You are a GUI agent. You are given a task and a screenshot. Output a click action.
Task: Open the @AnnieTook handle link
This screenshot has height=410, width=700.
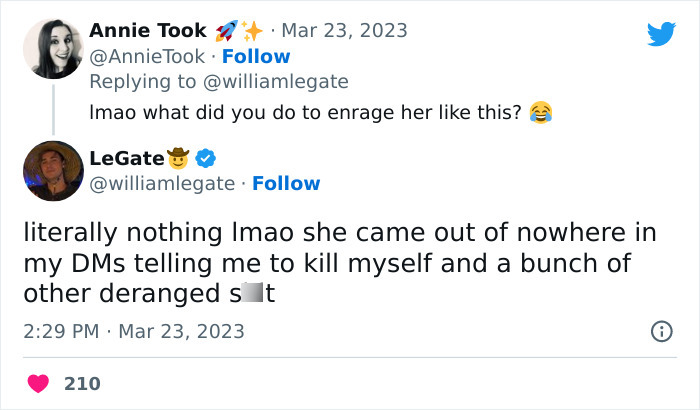(x=147, y=56)
